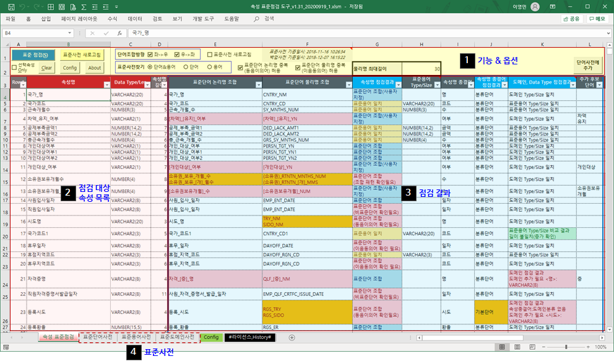
Task: Toggle the 선택속성 Only checkbox
Action: [14, 67]
